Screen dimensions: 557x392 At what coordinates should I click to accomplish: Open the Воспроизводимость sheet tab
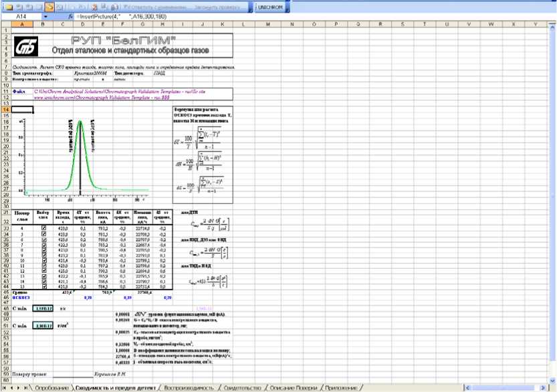[189, 388]
